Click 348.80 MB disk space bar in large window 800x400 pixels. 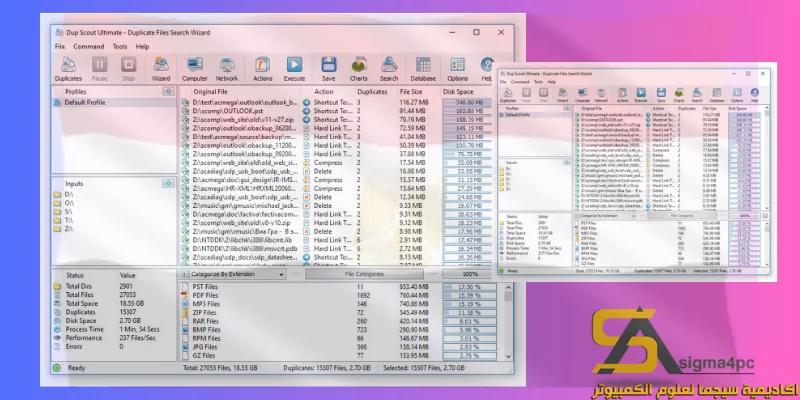(469, 102)
